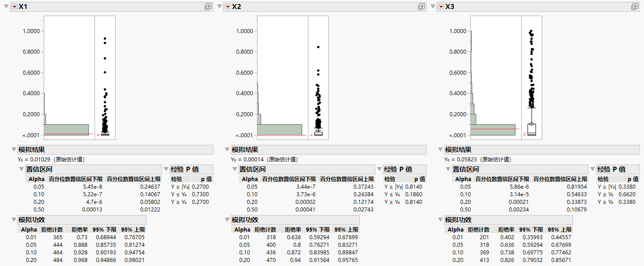Open the red triangle menu for X2
Viewport: 644px width, 266px height.
[x=228, y=7]
